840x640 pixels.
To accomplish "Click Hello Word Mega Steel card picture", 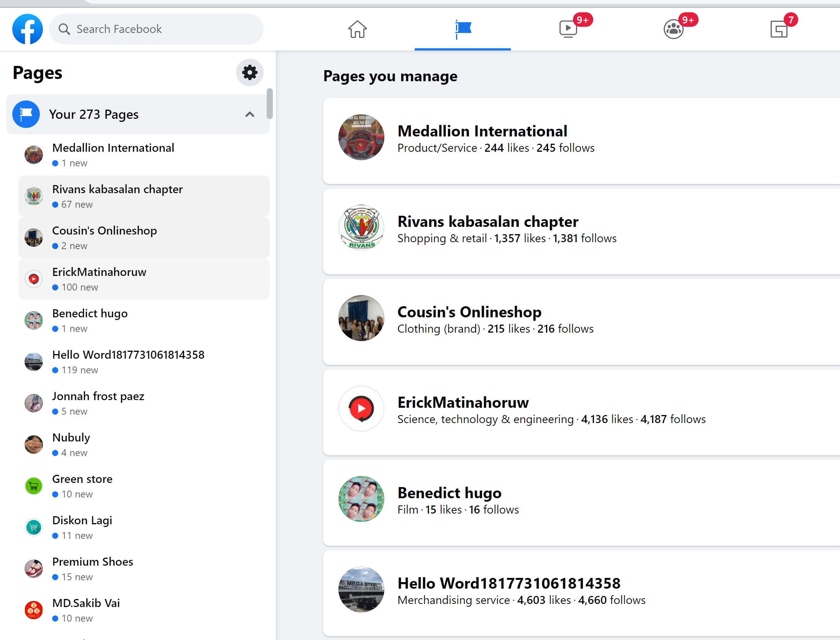I will (x=361, y=589).
